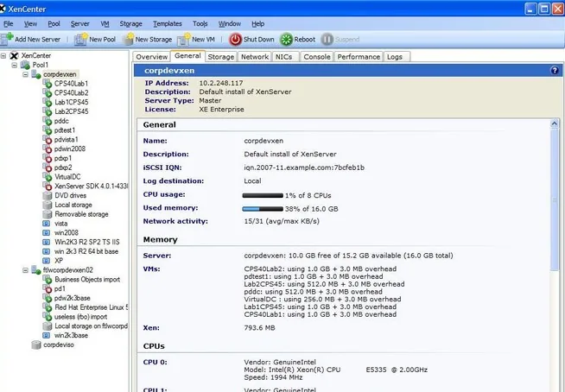Click the server icon beside ftlwcorpdevxen02

click(36, 270)
